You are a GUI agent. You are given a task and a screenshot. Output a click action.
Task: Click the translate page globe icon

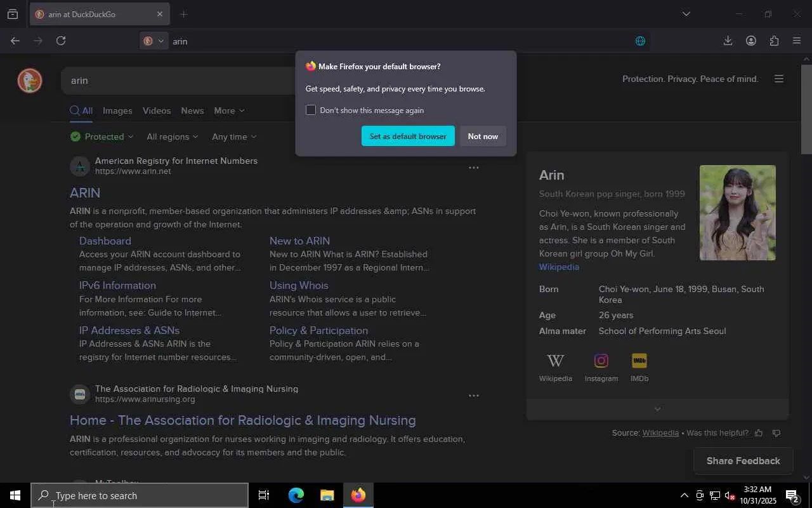click(x=640, y=41)
